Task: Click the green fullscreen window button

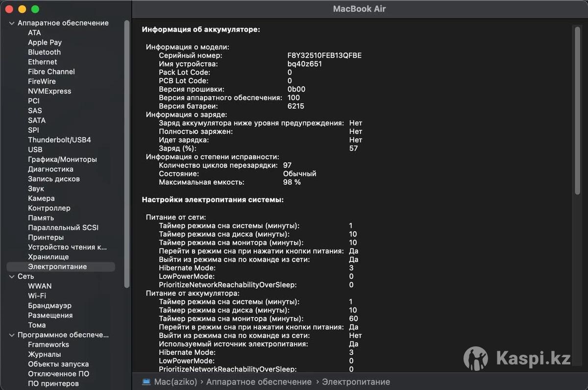Action: [x=35, y=9]
